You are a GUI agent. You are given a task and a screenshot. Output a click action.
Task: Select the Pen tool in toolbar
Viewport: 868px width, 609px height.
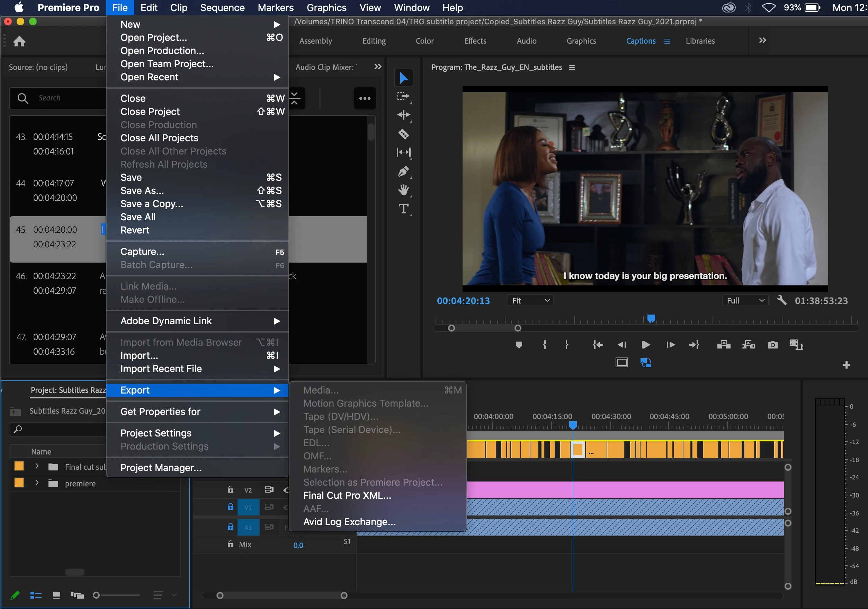click(x=403, y=171)
